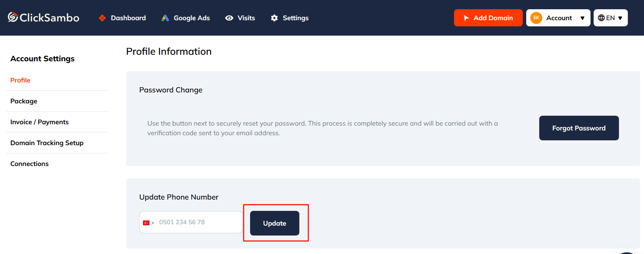Open the EN language dropdown arrow
The width and height of the screenshot is (644, 254).
620,18
